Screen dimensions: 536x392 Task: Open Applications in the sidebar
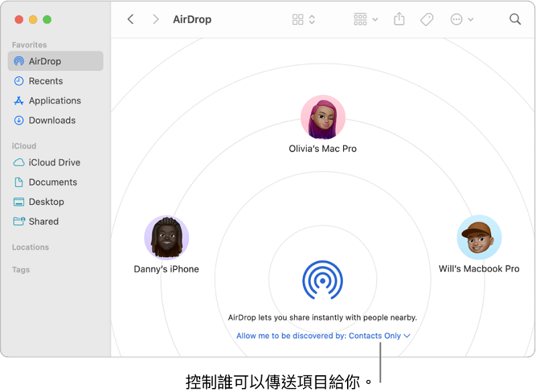pos(56,101)
